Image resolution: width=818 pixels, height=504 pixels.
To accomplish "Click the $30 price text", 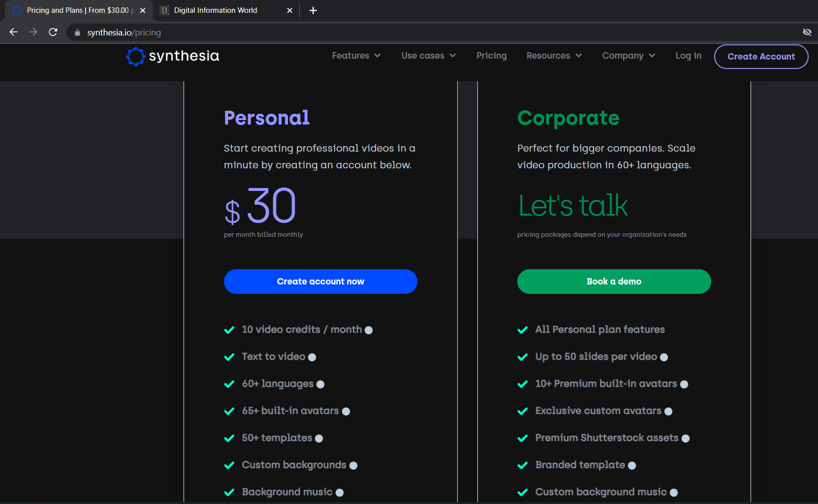I will tap(260, 206).
